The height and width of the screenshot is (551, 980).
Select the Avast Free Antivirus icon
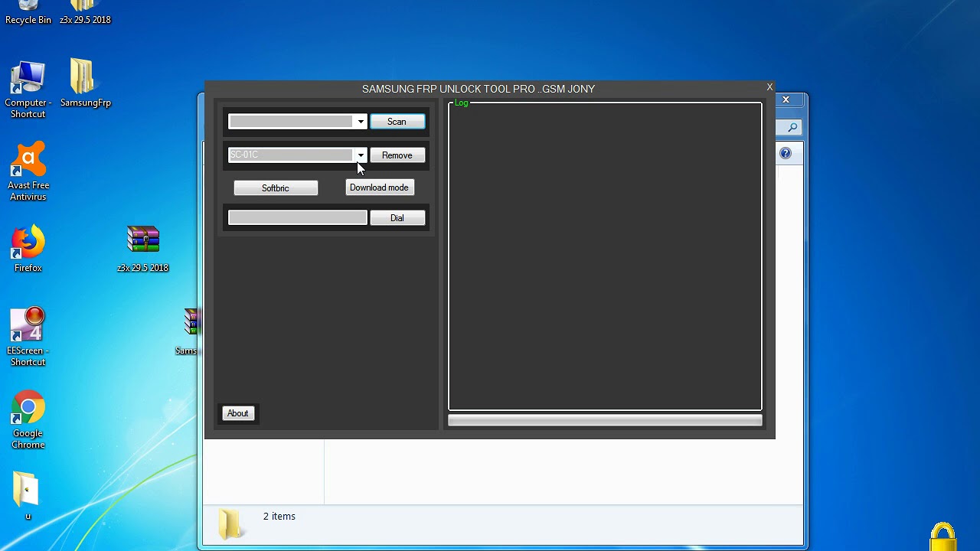click(x=28, y=172)
